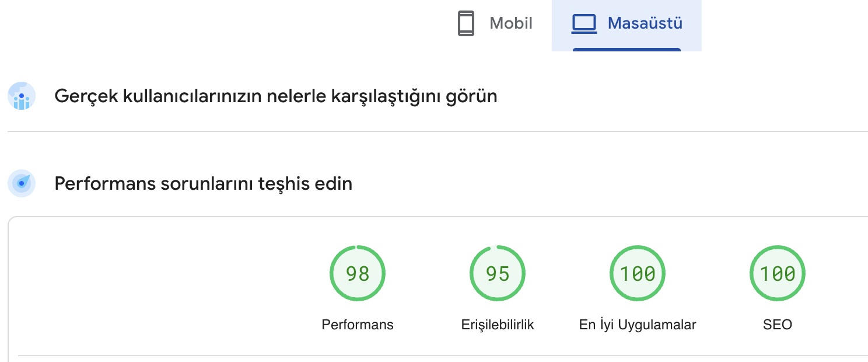The image size is (868, 362).
Task: Click the performance diagnosis radar icon
Action: [22, 183]
